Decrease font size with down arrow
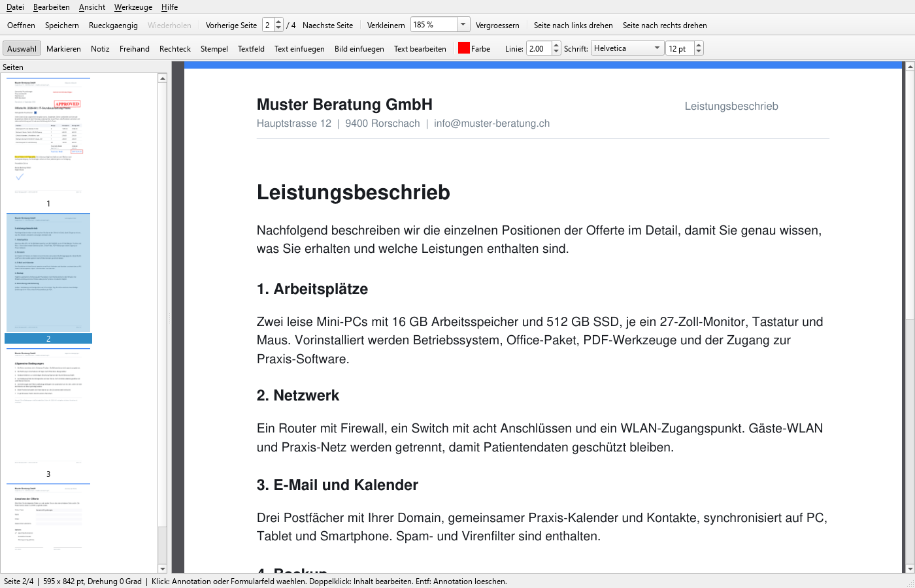The height and width of the screenshot is (588, 915). (x=699, y=52)
